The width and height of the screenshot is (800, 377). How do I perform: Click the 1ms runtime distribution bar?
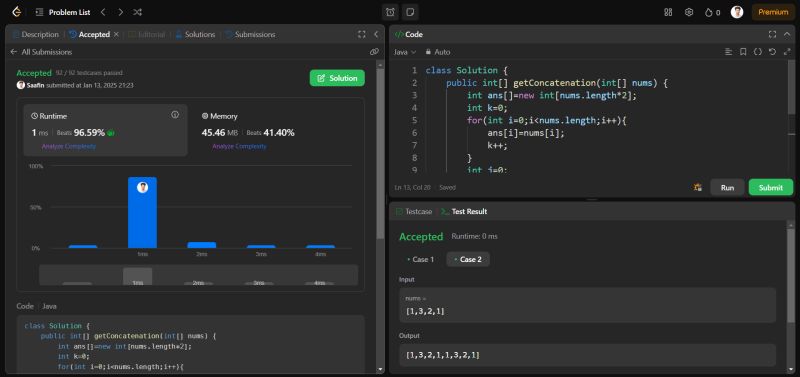(142, 212)
